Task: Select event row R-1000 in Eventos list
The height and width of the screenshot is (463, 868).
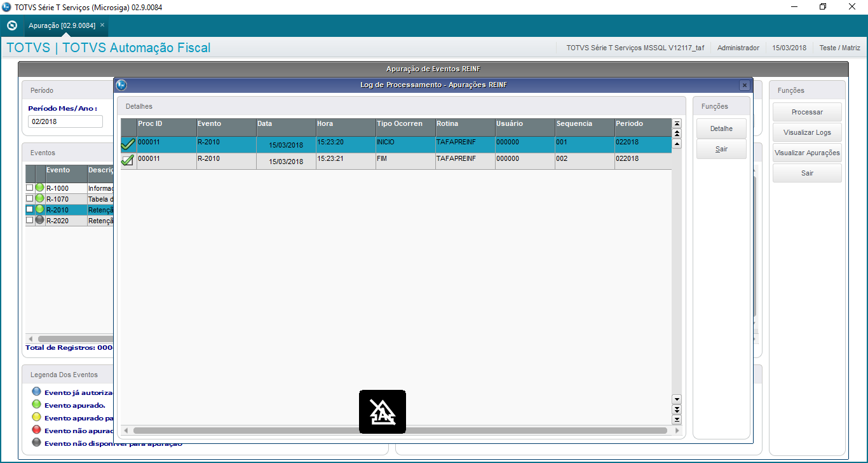Action: [x=69, y=188]
